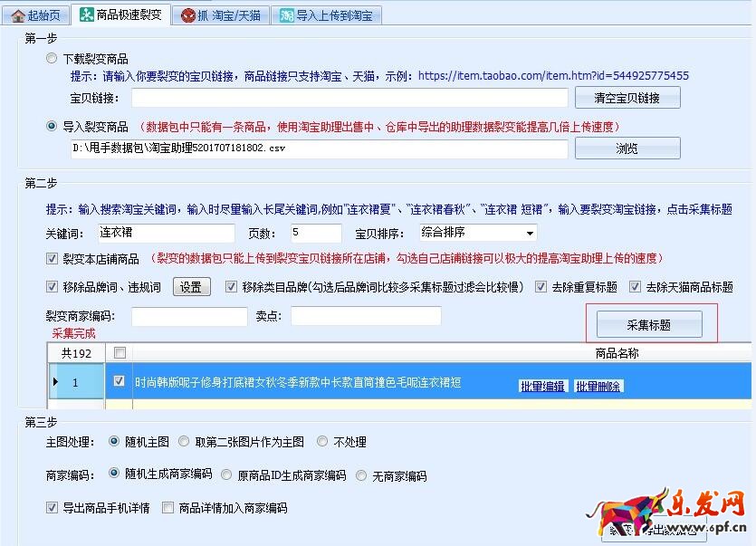Open the 导入上传到淘宝 tab

[x=327, y=15]
